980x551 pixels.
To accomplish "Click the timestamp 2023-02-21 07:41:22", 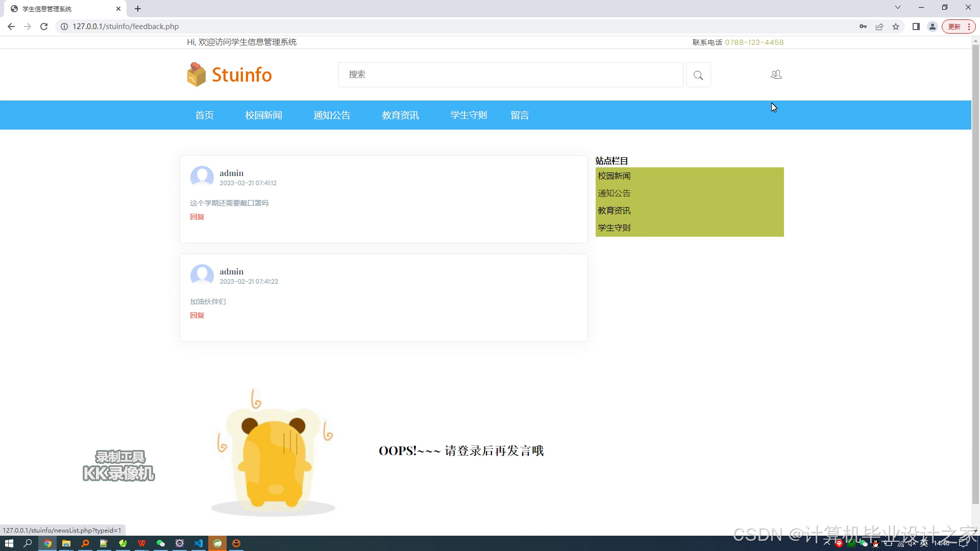I will (x=249, y=282).
